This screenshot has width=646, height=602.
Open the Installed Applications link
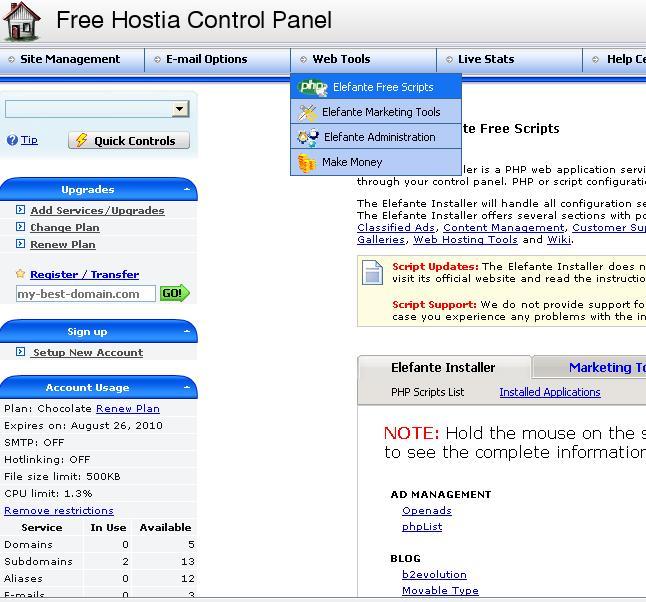550,392
